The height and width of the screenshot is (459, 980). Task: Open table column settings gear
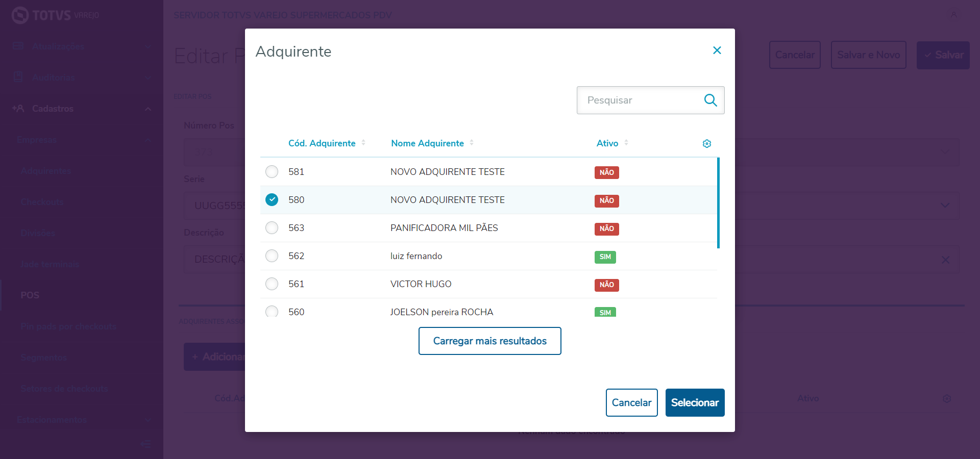tap(707, 144)
